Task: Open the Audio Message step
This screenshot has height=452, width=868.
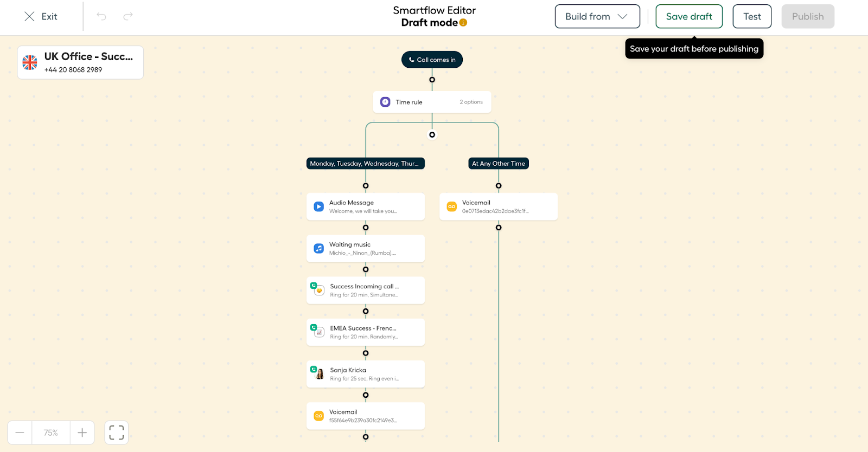Action: [x=366, y=206]
